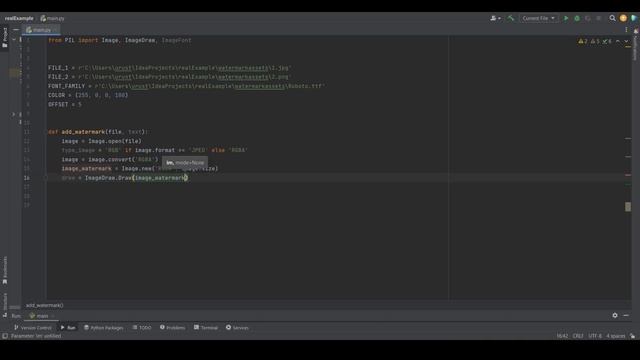Build project with the hammer icon
The image size is (640, 360).
tap(511, 18)
